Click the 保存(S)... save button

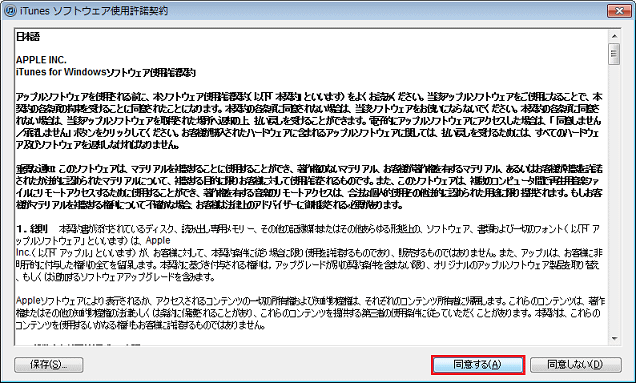49,365
